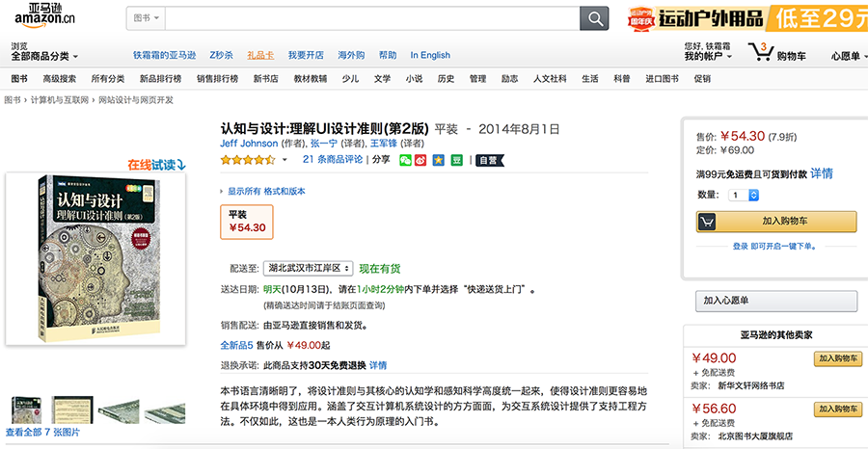Click the Amazon.cn logo
The width and height of the screenshot is (868, 449).
44,16
